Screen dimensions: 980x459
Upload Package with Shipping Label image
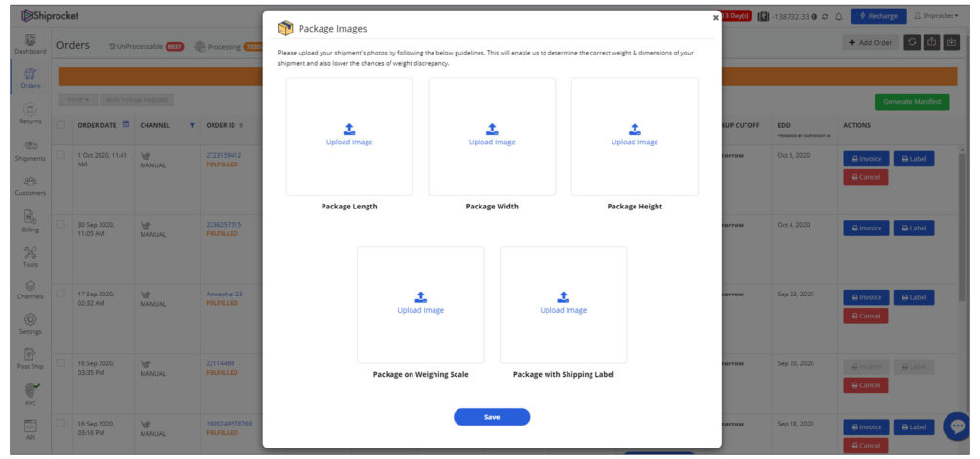pyautogui.click(x=563, y=303)
